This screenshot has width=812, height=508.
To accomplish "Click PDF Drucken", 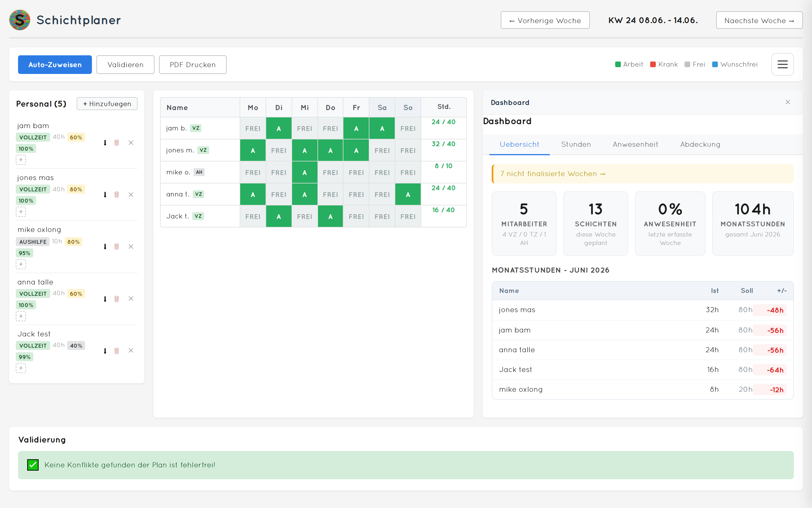I will [x=193, y=65].
